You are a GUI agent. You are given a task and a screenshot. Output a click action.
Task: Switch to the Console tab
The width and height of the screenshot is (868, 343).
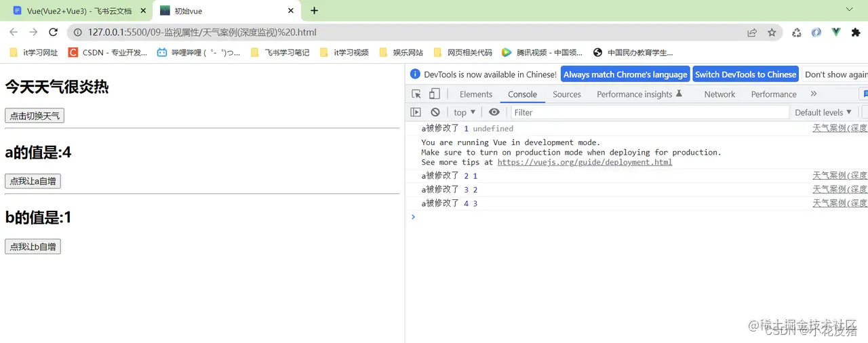tap(522, 94)
